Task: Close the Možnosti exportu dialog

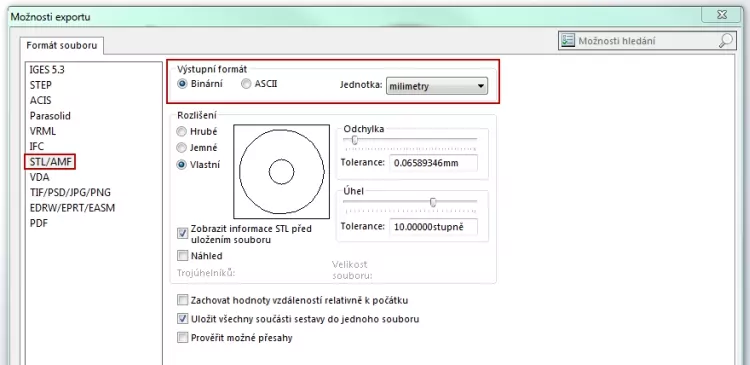Action: point(722,15)
